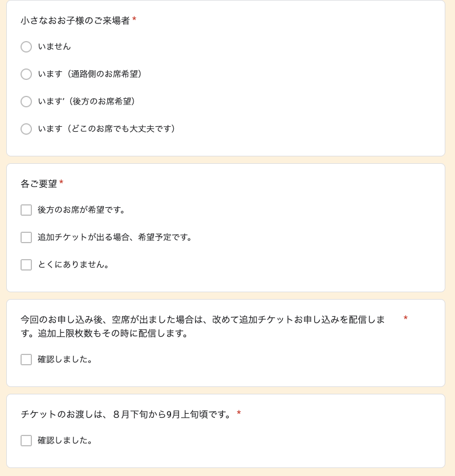
Task: Click the red asterisk beside 小さなお子様のご来場者
Action: coord(134,19)
